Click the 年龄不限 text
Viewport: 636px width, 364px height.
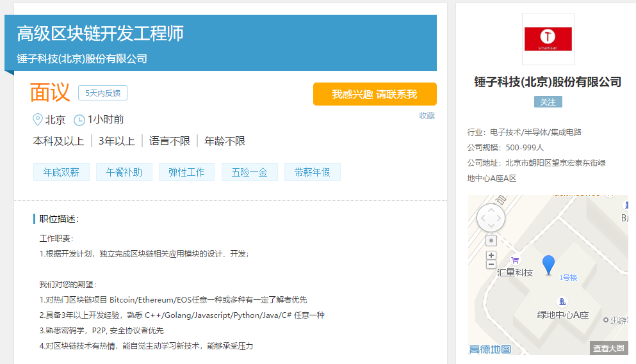(225, 141)
